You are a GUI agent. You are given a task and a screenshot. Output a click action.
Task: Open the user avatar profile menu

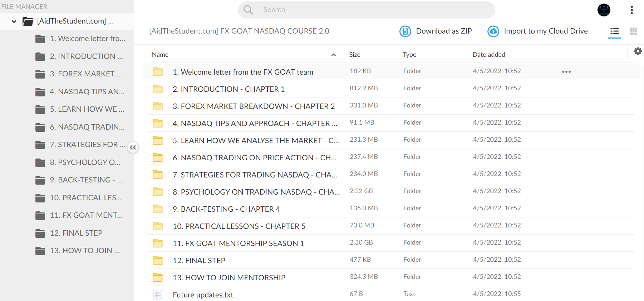coord(604,10)
